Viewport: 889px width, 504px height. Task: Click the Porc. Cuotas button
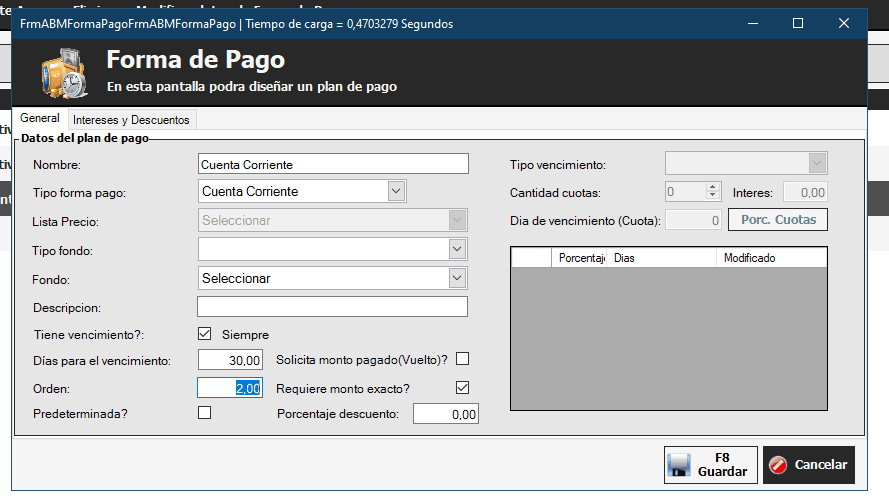pyautogui.click(x=778, y=220)
